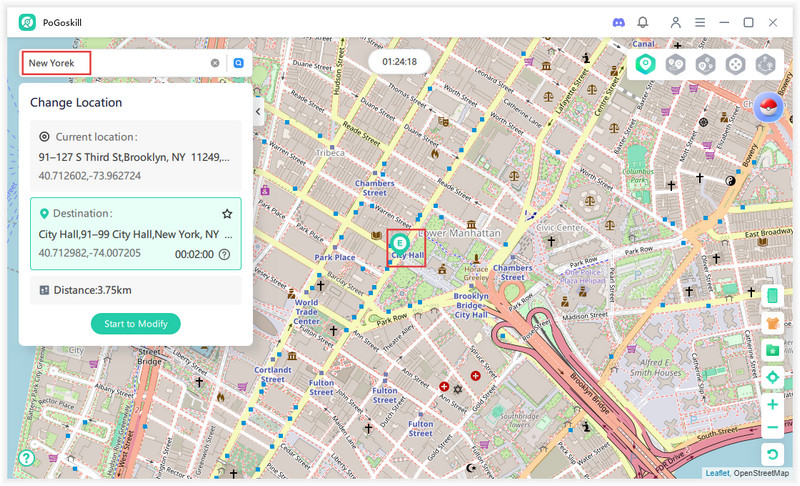The height and width of the screenshot is (486, 800).
Task: Zoom in the map with plus
Action: pos(772,405)
